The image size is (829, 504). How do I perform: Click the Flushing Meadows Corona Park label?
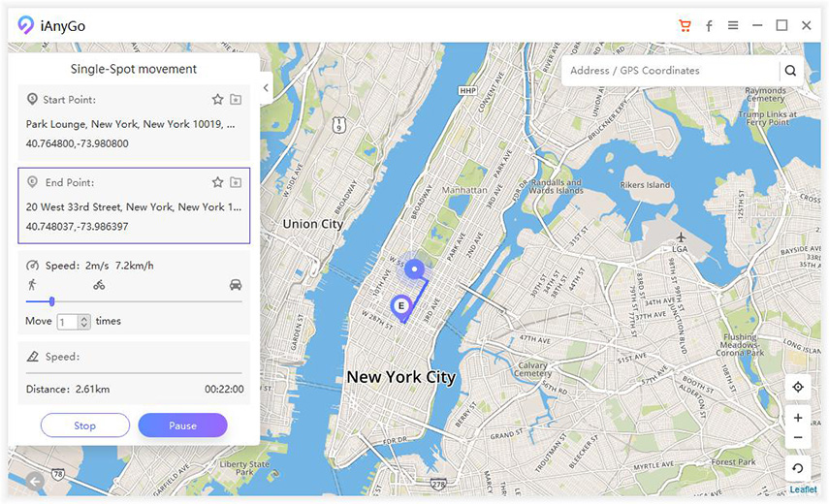[x=740, y=344]
